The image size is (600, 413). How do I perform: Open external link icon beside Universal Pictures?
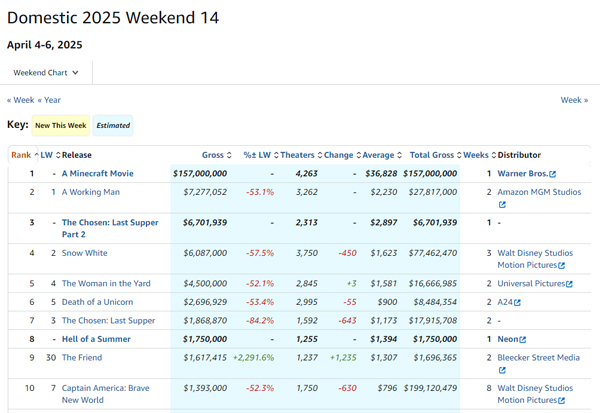[569, 284]
